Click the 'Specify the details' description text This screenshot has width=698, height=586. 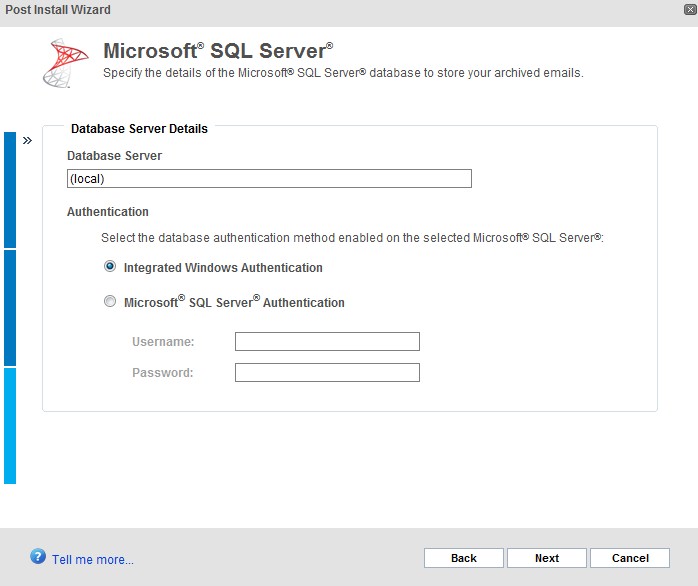point(343,73)
